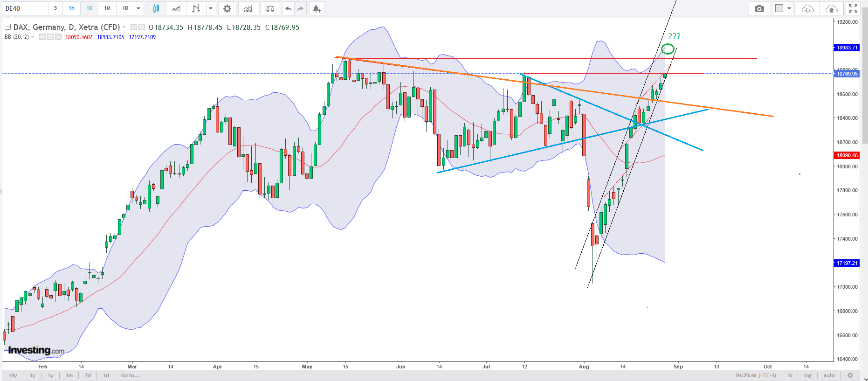868x381 pixels.
Task: Expand DAX symbol title dropdown arrow
Action: click(124, 27)
